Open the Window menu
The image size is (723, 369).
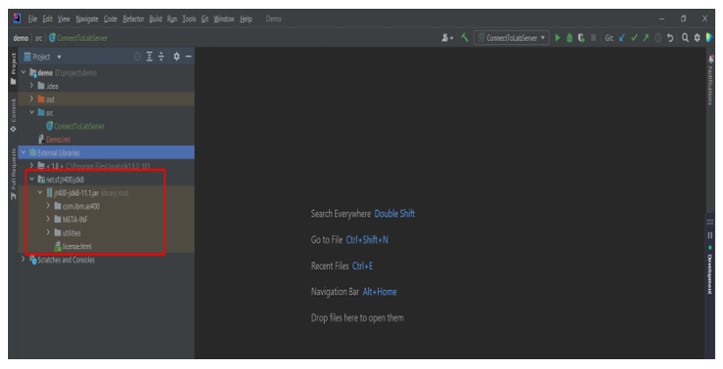pos(224,19)
